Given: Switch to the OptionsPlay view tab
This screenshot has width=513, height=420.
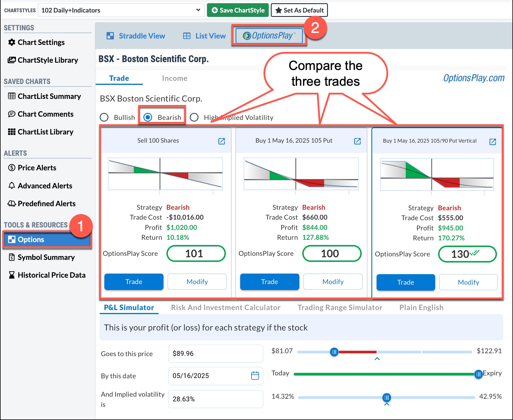Looking at the screenshot, I should 269,36.
